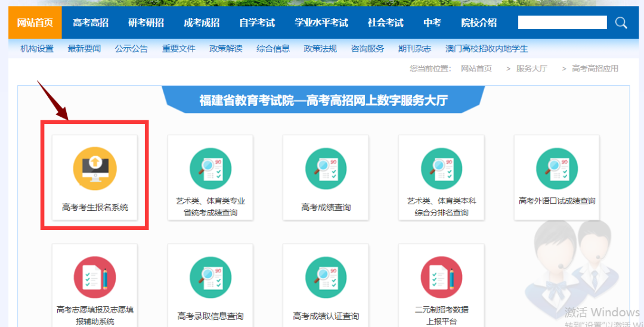Open 艺术类、体育类本科综合分排名查询 icon

(x=441, y=169)
